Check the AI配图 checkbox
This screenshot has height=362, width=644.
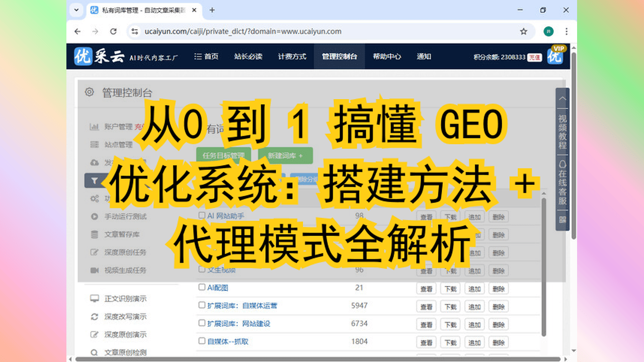(202, 288)
